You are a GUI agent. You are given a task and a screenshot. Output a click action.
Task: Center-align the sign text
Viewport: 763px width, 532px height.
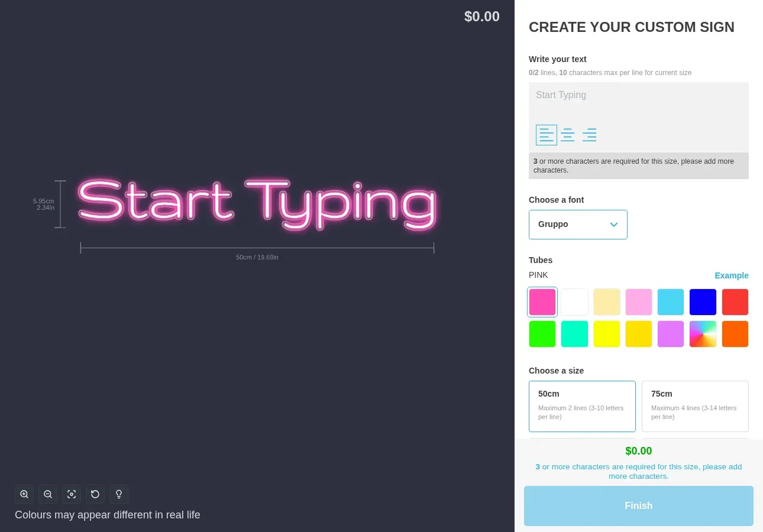click(x=568, y=135)
